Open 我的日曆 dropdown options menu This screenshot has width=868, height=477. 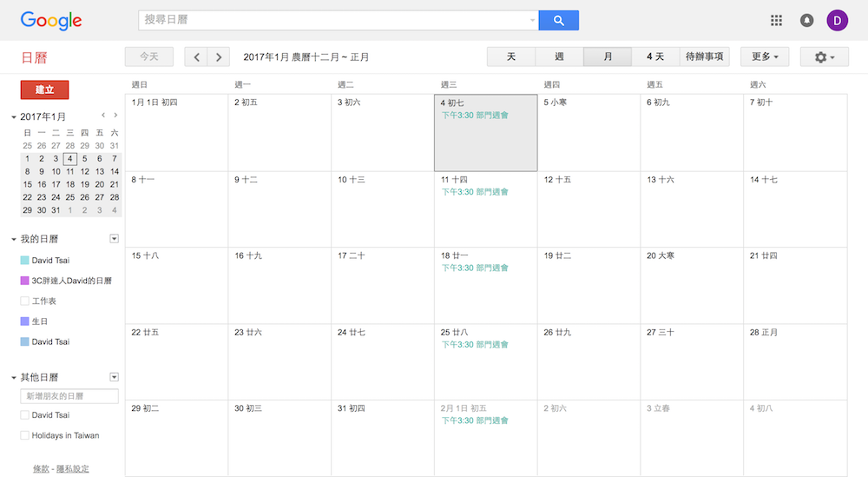pyautogui.click(x=114, y=239)
